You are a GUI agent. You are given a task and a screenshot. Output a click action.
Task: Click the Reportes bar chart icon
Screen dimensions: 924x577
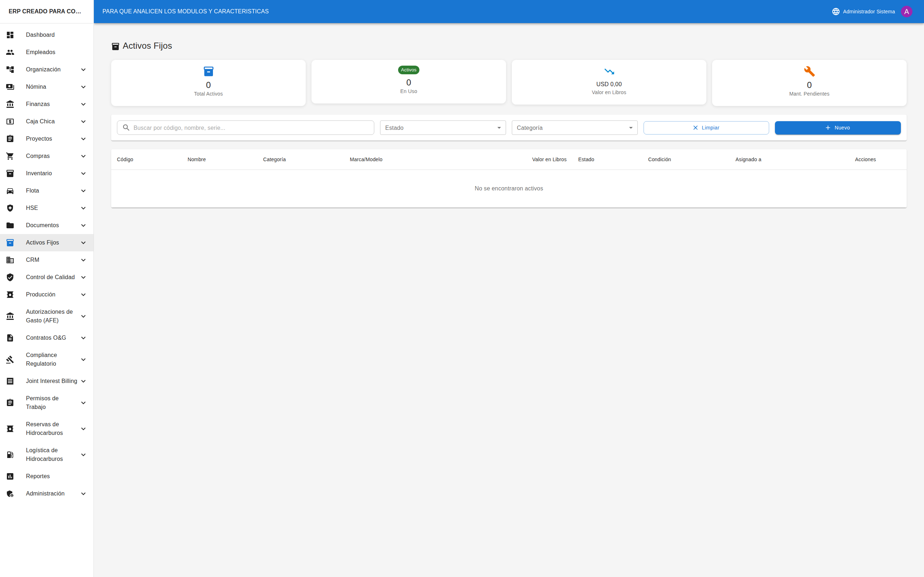click(10, 476)
